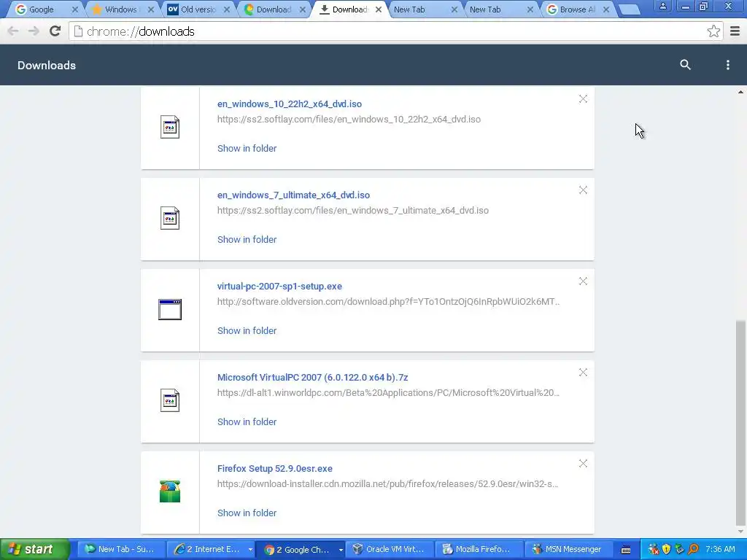The height and width of the screenshot is (560, 747).
Task: Switch to the Browse All tab
Action: (576, 9)
